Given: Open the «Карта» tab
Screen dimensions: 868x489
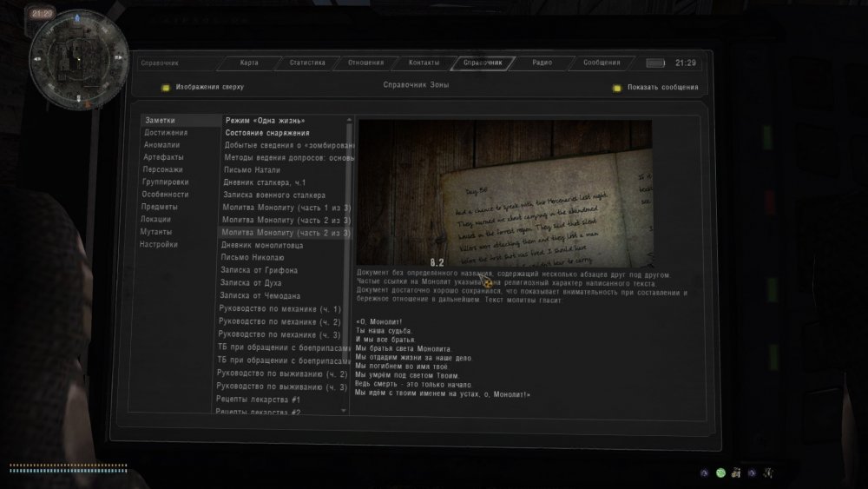Looking at the screenshot, I should (248, 63).
